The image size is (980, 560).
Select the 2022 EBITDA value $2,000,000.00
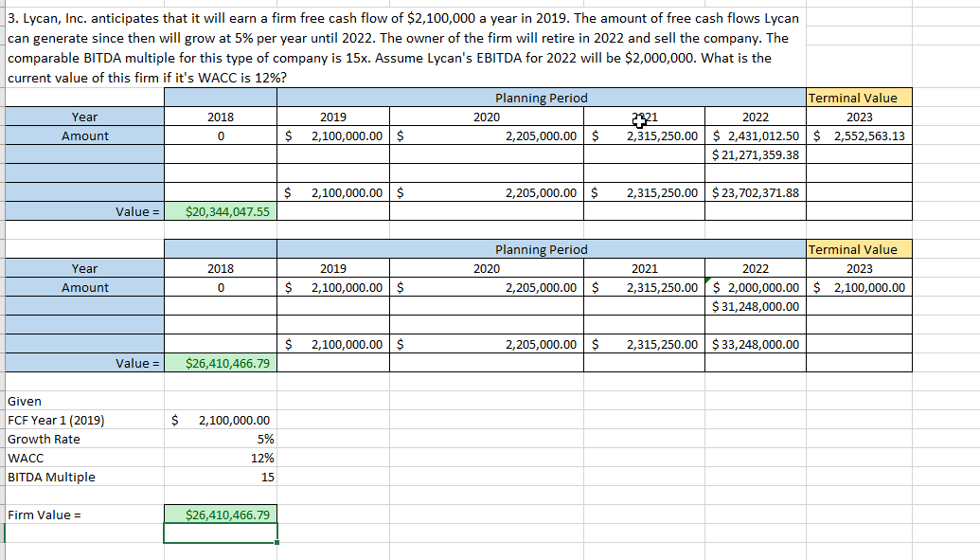(757, 287)
